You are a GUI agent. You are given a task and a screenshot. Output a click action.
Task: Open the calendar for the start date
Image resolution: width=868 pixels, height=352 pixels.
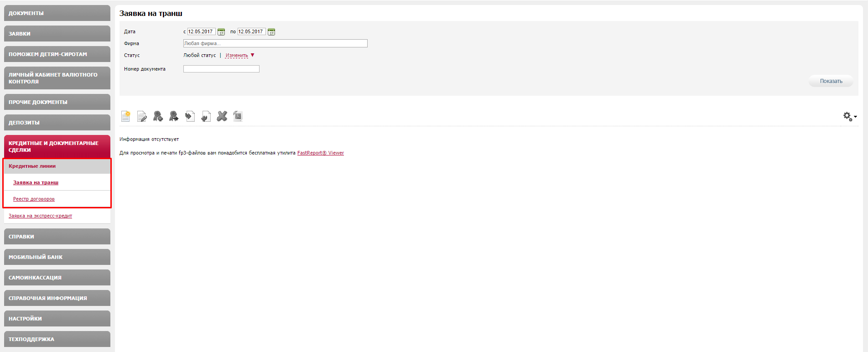[x=221, y=32]
